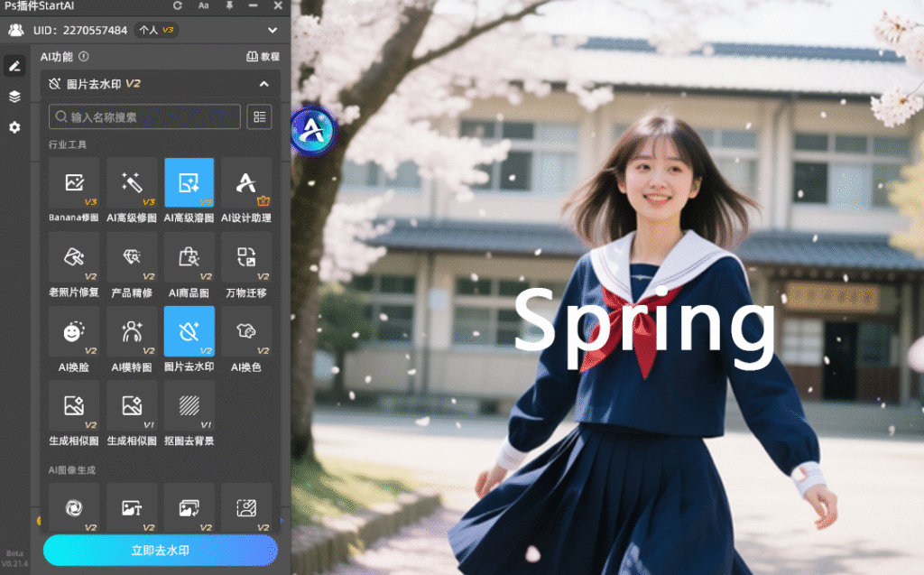
Task: Open the Banana修图 tool
Action: 74,183
